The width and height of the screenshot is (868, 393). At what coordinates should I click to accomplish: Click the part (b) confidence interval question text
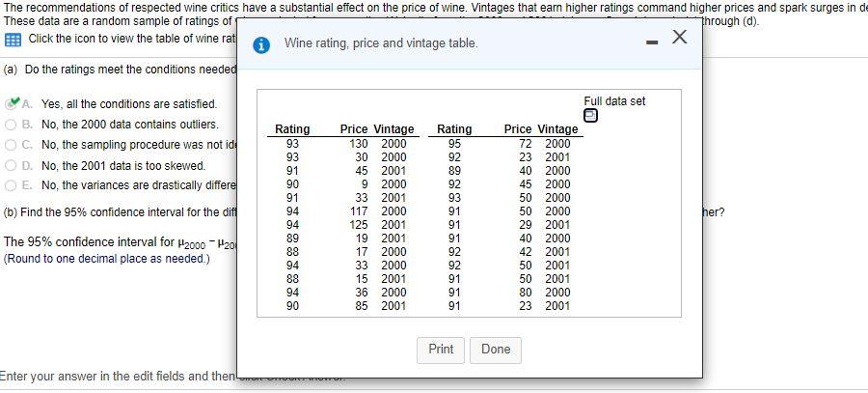(x=121, y=212)
